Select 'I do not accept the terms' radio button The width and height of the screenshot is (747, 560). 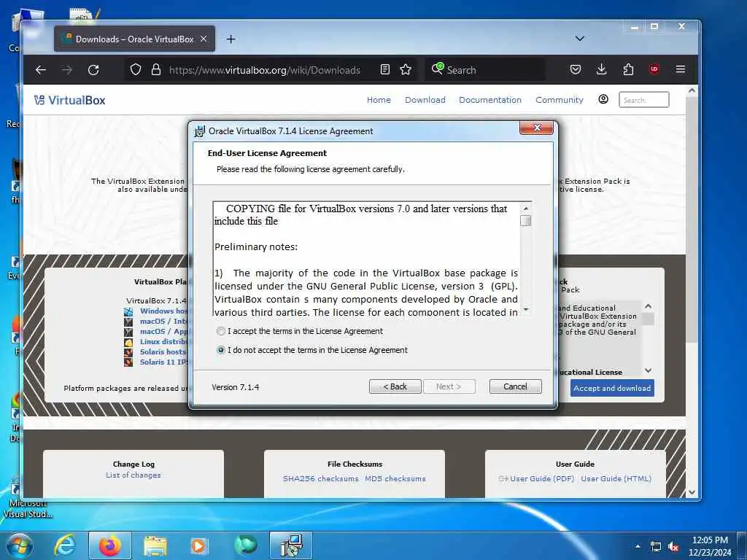(220, 350)
